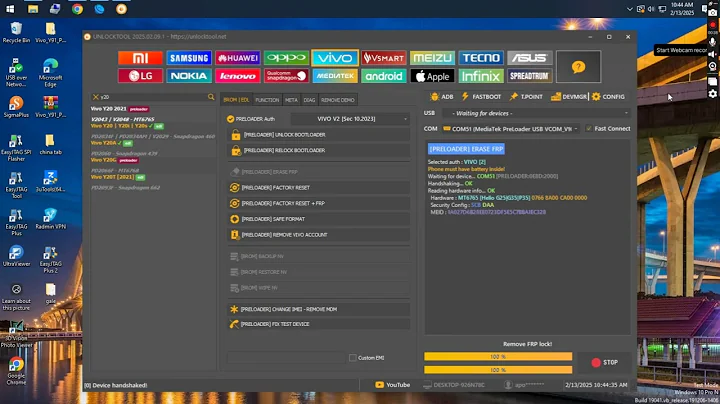
Task: Click the model search magnifier icon
Action: point(211,97)
